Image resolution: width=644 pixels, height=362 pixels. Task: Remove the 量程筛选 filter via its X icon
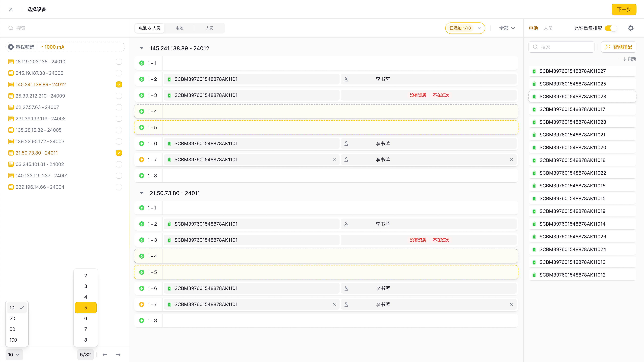coord(11,47)
